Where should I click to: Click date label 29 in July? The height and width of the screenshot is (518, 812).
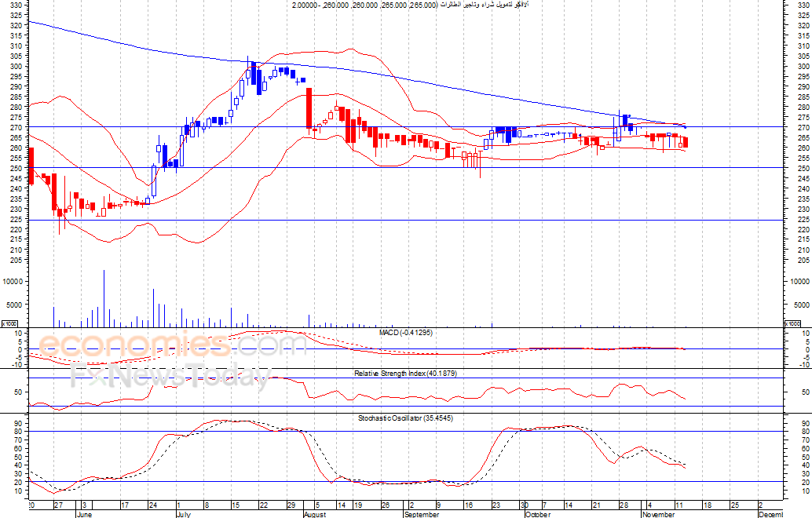click(291, 505)
